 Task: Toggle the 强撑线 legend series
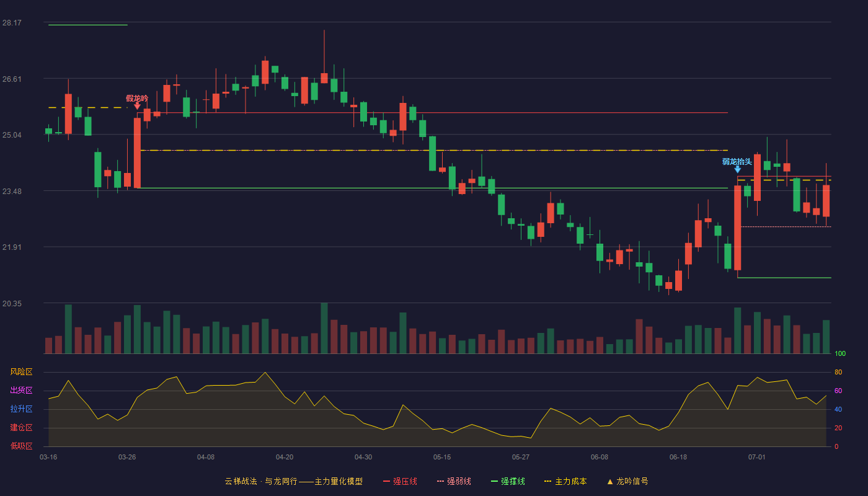click(x=508, y=481)
